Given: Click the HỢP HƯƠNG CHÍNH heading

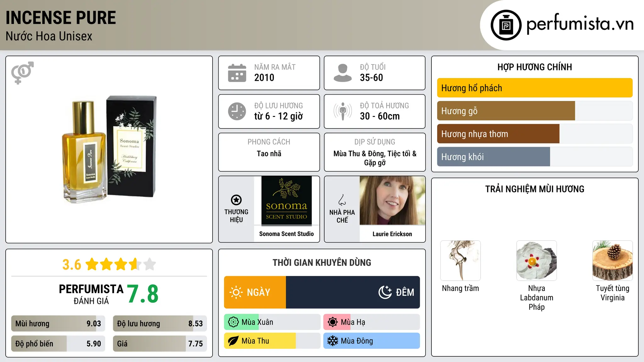Looking at the screenshot, I should [x=535, y=67].
